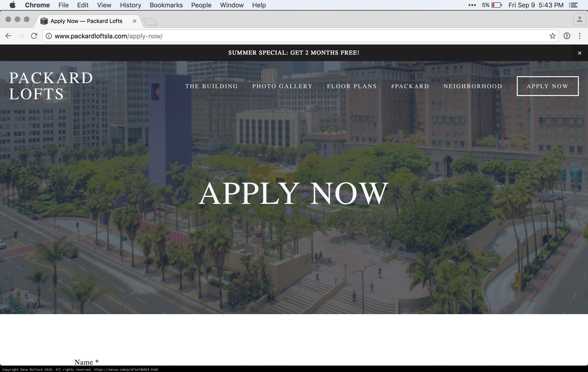The width and height of the screenshot is (588, 372).
Task: Dismiss the Summer Special banner
Action: (580, 53)
